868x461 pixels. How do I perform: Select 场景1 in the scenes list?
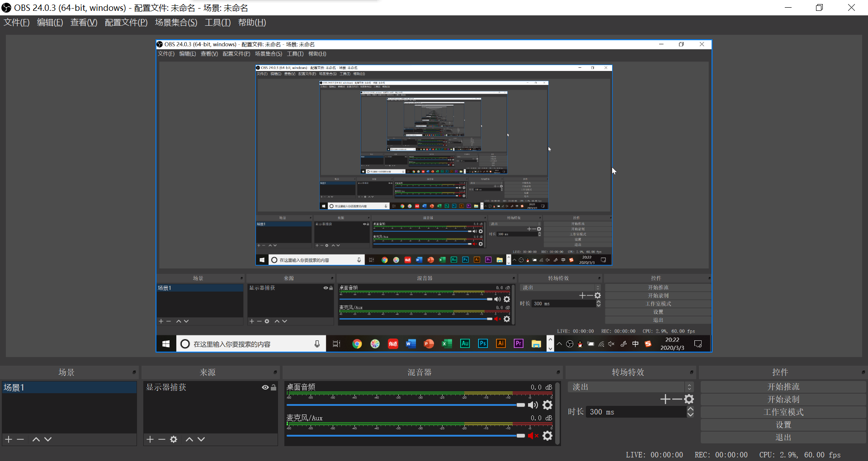69,387
